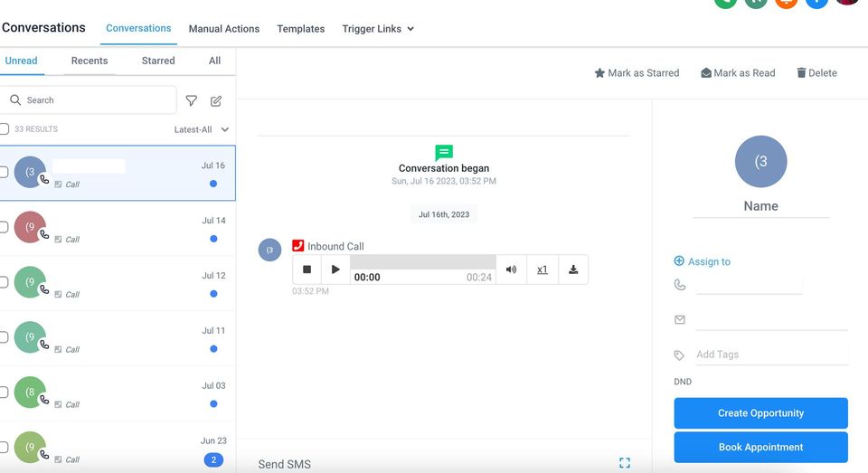Open the Templates tab

(300, 29)
